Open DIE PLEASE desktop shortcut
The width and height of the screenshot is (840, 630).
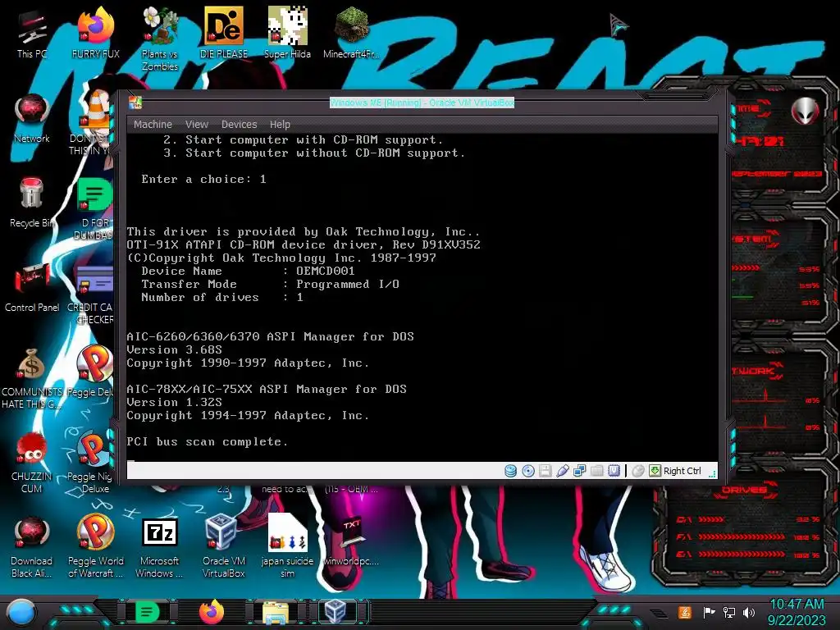click(224, 33)
